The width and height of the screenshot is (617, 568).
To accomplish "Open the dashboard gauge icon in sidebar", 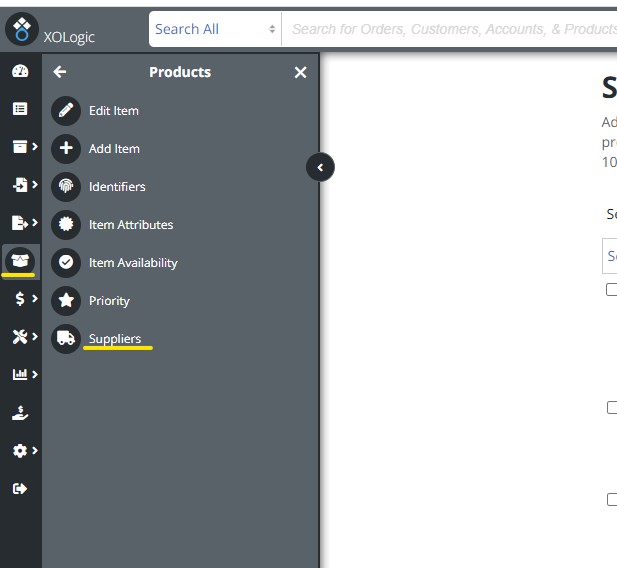I will (20, 71).
